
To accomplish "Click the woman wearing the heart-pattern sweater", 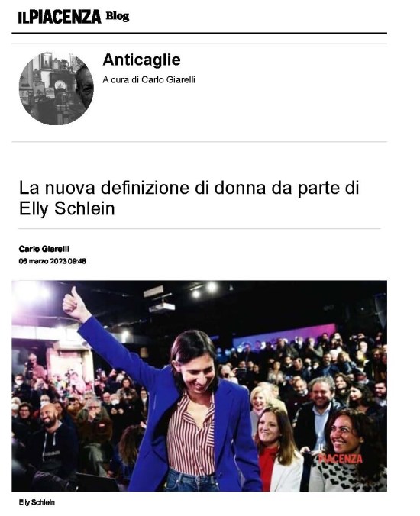I will [x=349, y=453].
